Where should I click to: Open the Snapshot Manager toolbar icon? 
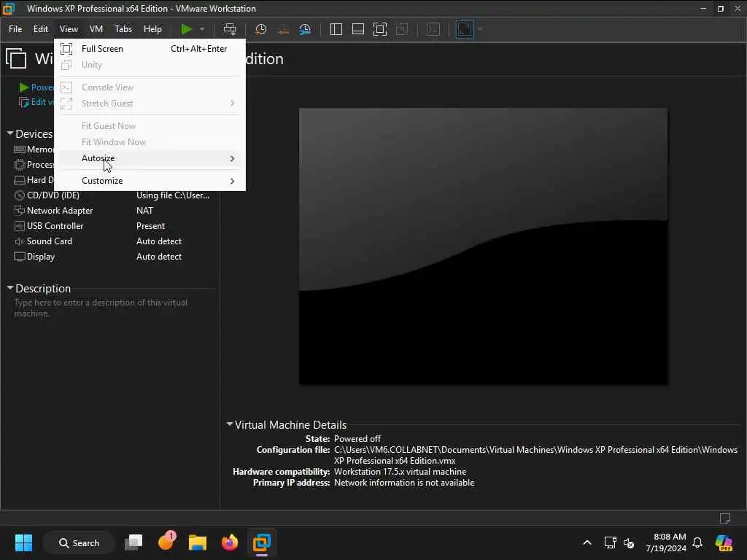point(305,29)
